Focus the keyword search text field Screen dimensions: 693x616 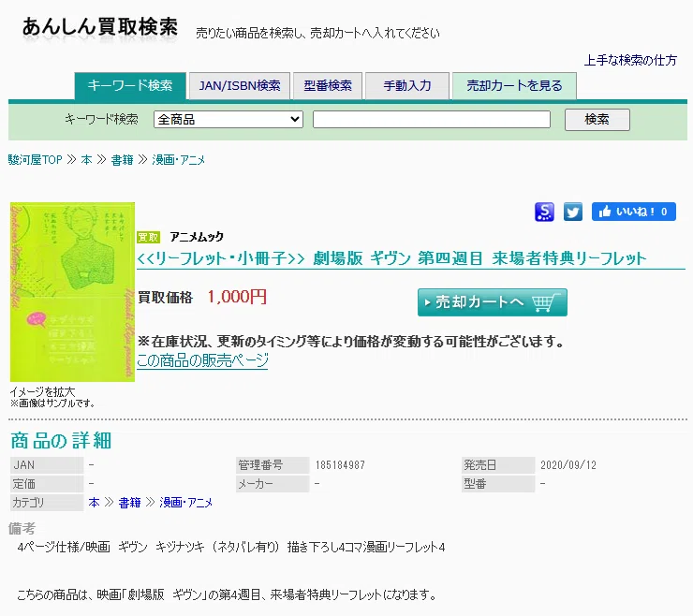click(432, 119)
